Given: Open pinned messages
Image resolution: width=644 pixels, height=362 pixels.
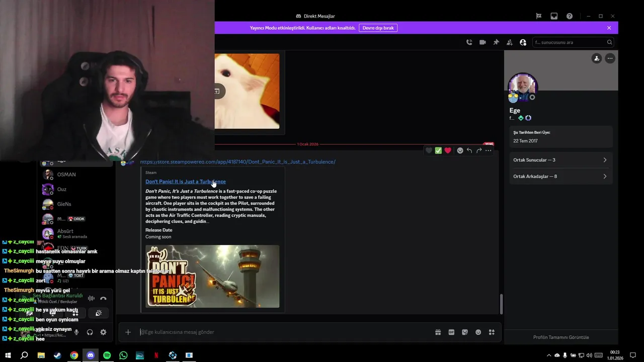Looking at the screenshot, I should tap(496, 42).
